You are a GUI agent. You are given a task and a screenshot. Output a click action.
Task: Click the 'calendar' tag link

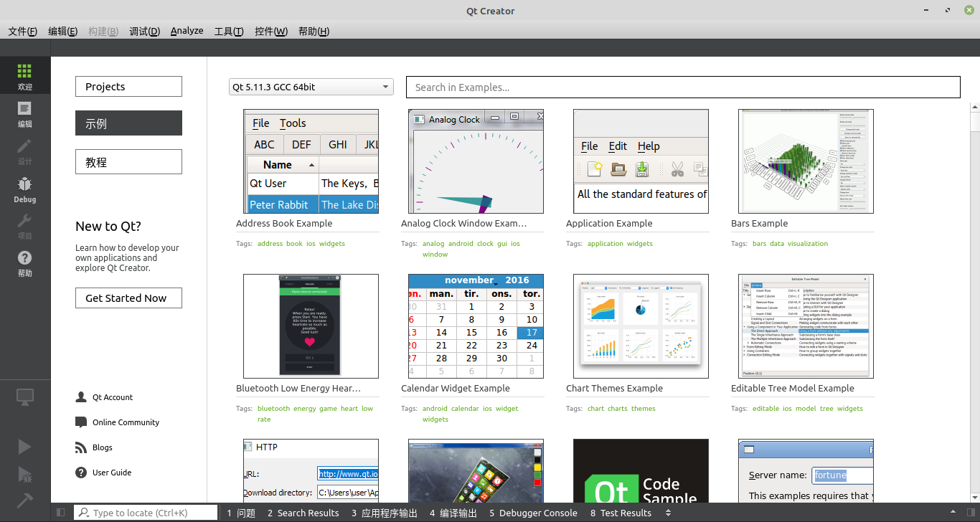[465, 409]
